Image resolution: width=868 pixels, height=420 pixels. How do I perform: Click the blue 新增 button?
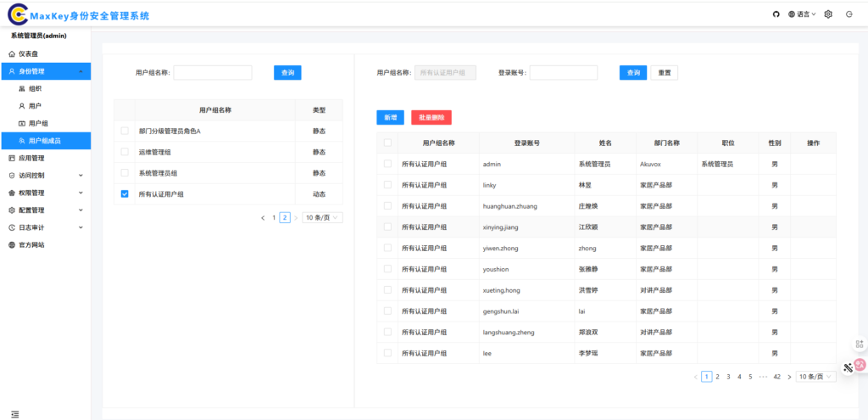(x=390, y=118)
